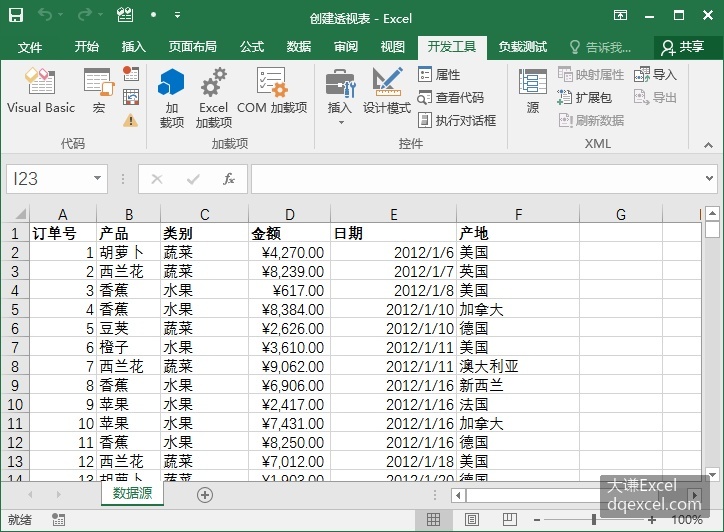
Task: Toggle Use Relative References icon
Action: (131, 97)
